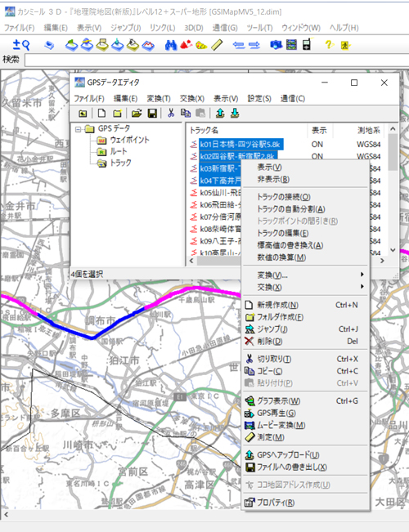Choose 新規作成(N) in context menu
Screen dimensions: 409x532
tap(306, 305)
